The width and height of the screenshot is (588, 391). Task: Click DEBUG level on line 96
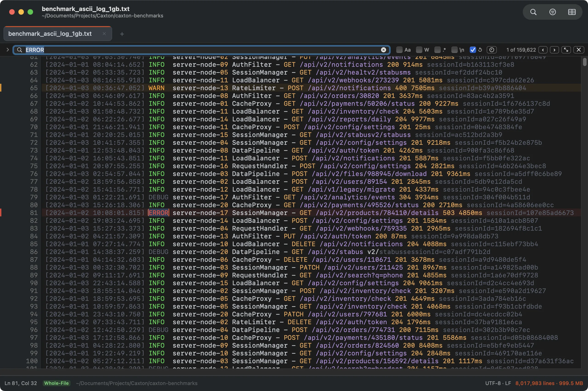point(158,330)
